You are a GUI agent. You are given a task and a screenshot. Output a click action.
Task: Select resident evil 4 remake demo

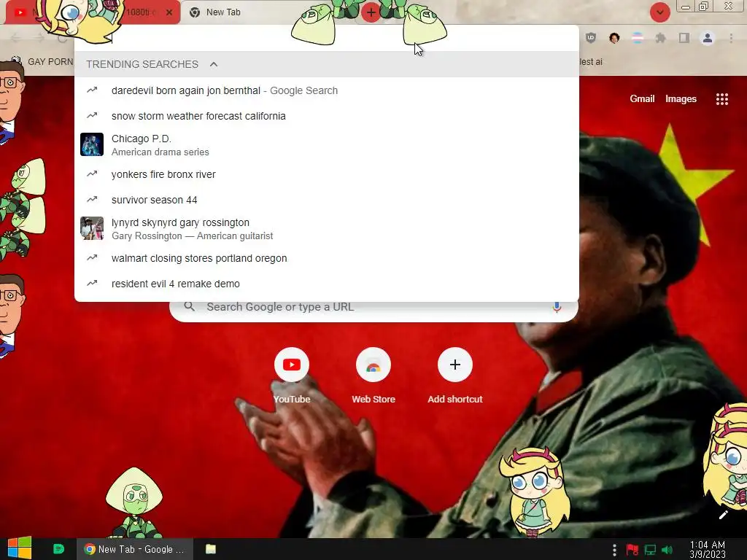coord(327,284)
